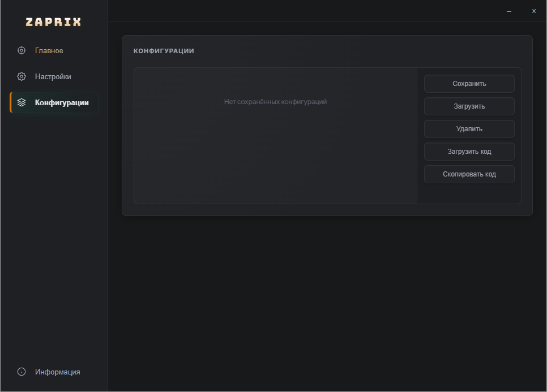Switch to the Настройки section label
The height and width of the screenshot is (392, 547).
pos(53,77)
